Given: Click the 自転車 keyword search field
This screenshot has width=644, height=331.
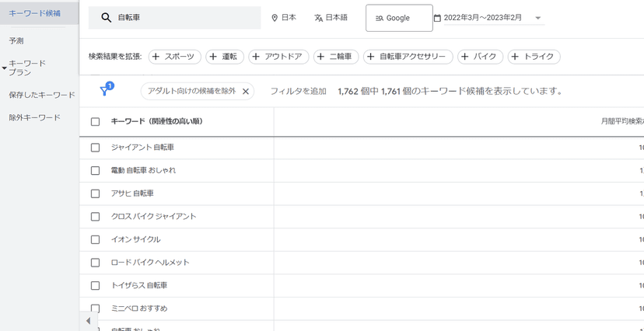Looking at the screenshot, I should coord(174,18).
